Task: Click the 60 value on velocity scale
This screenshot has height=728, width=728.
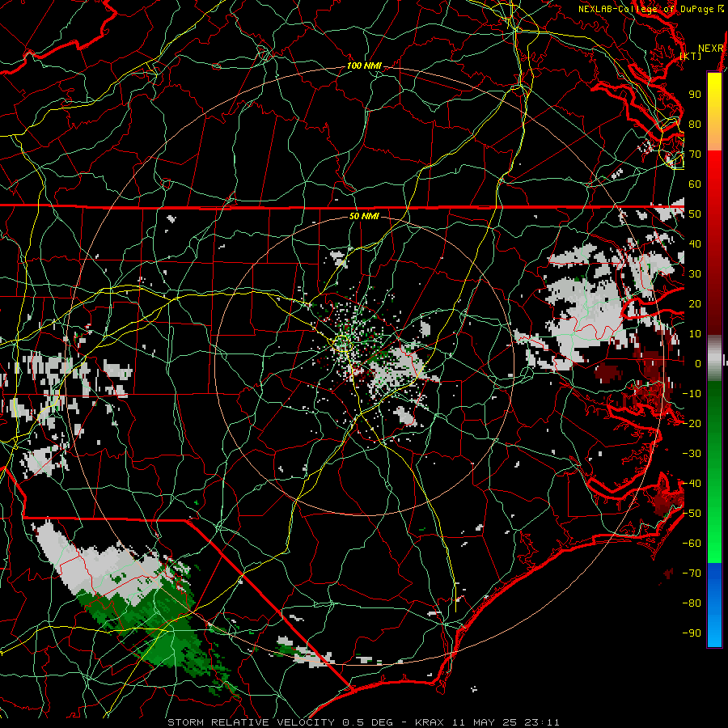Action: coord(695,184)
